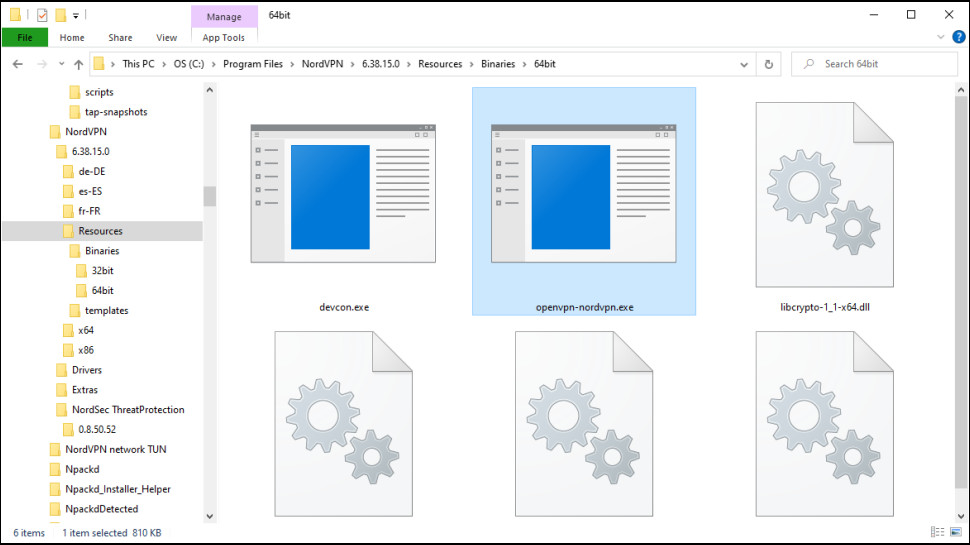Click the Properties checkmark icon in title bar

(42, 15)
